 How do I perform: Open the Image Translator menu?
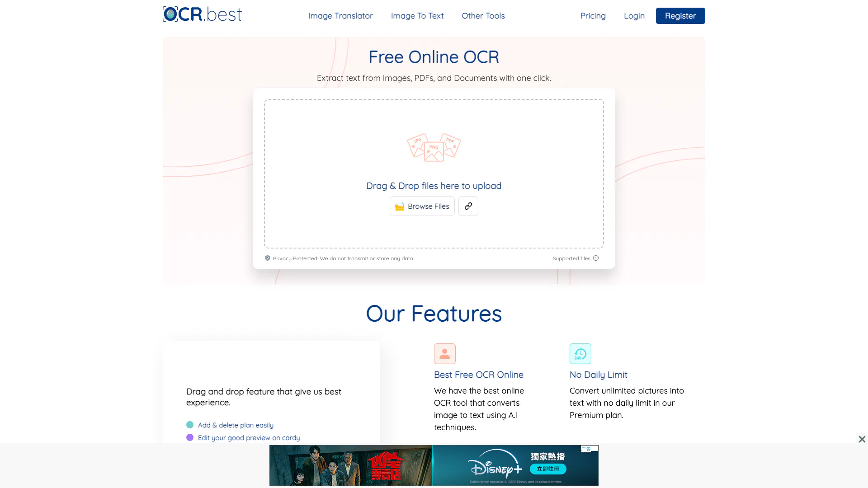point(340,16)
